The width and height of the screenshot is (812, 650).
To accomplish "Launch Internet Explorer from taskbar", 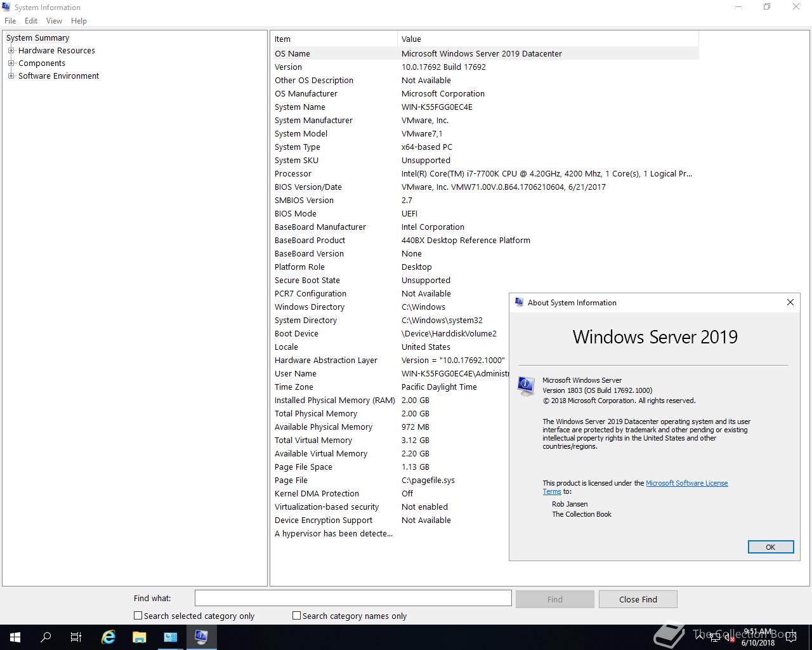I will pyautogui.click(x=108, y=637).
